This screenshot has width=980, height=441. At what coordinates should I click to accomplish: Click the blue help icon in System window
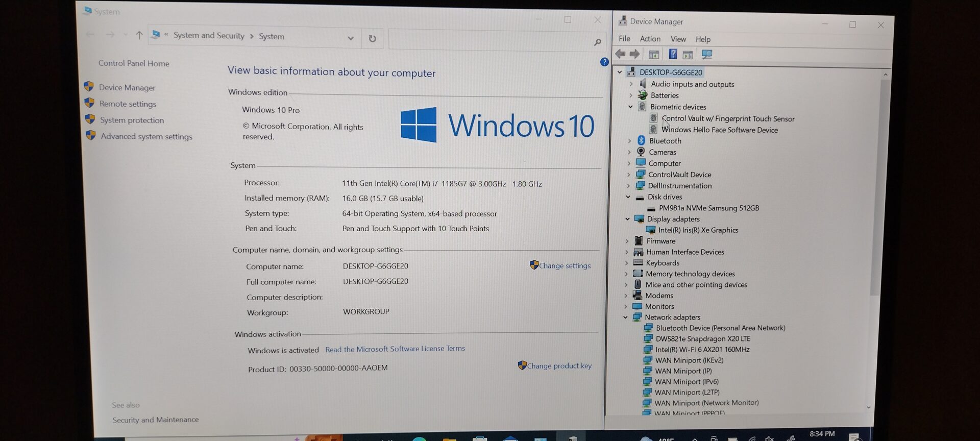pos(604,62)
